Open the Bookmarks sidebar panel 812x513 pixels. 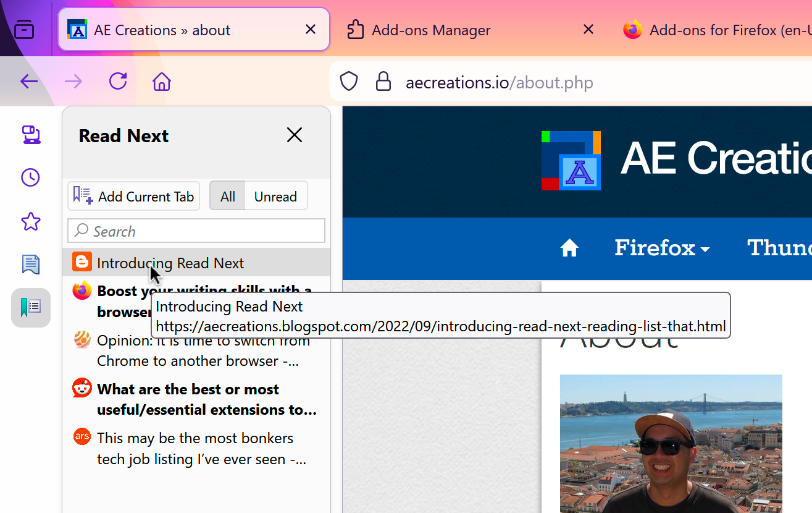[30, 221]
